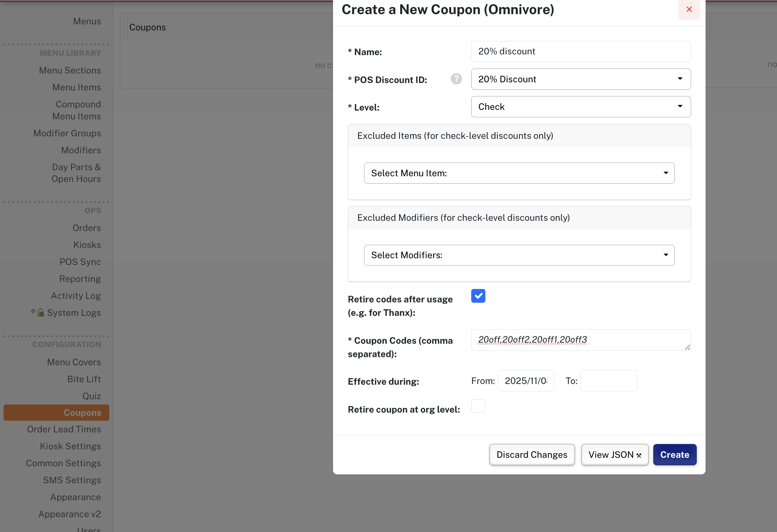Go to Modifiers in sidebar
This screenshot has width=777, height=532.
(x=81, y=150)
